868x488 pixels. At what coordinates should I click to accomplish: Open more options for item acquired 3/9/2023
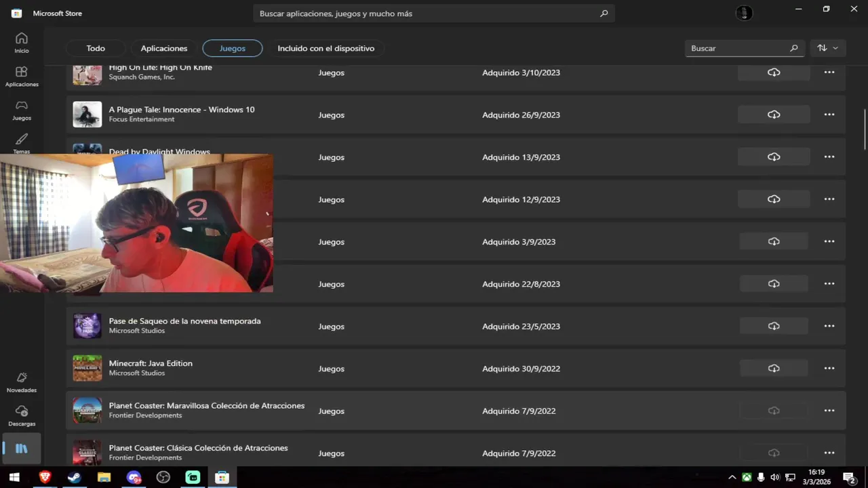pos(829,241)
